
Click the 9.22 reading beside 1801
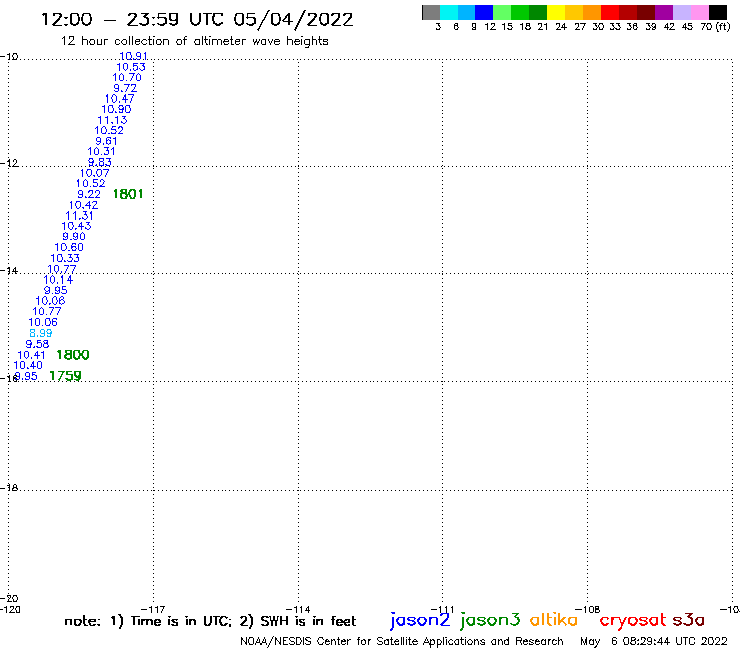point(89,194)
